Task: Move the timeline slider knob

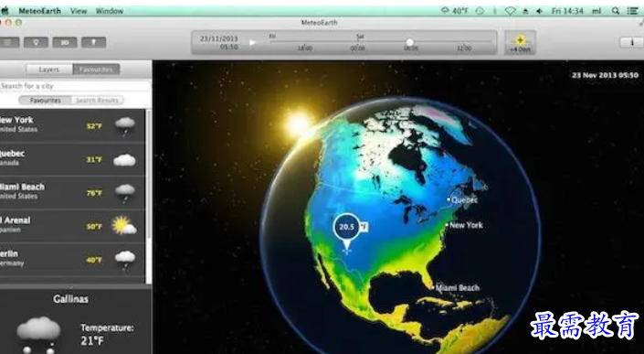Action: point(409,42)
